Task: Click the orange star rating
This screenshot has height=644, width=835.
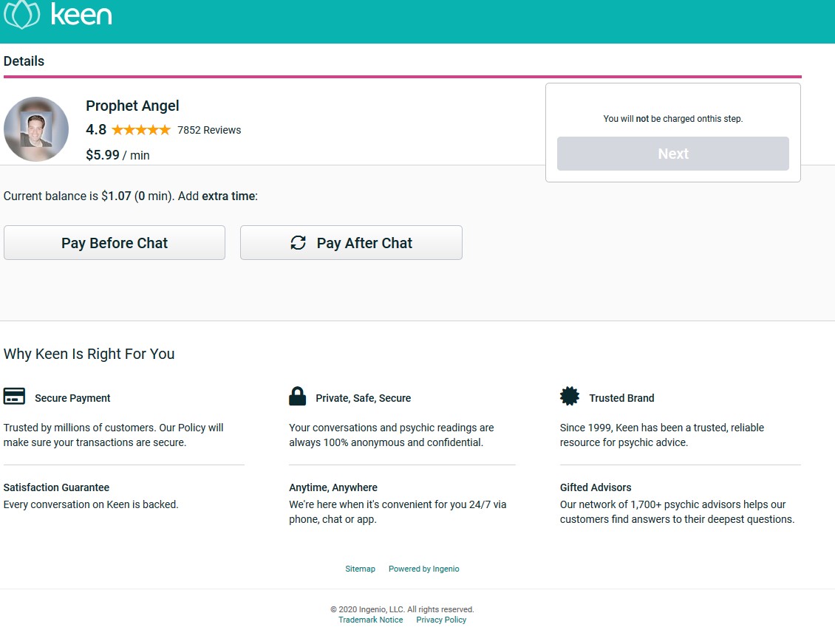Action: coord(141,130)
